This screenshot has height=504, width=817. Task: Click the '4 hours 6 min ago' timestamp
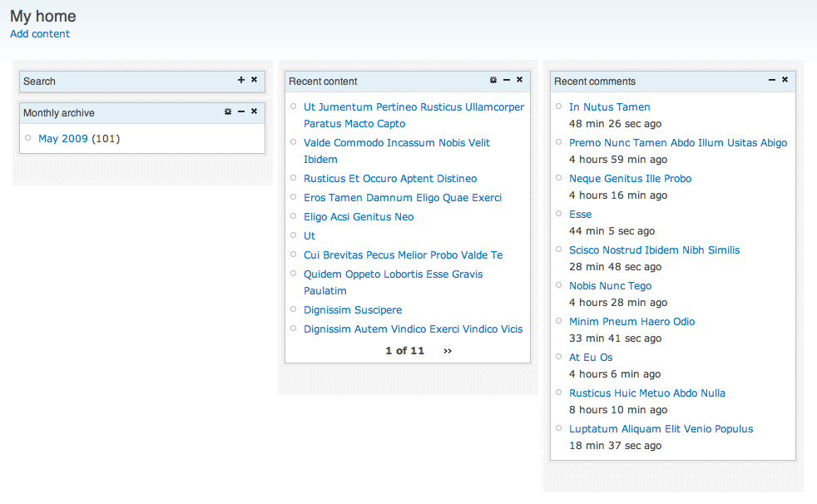pos(615,374)
